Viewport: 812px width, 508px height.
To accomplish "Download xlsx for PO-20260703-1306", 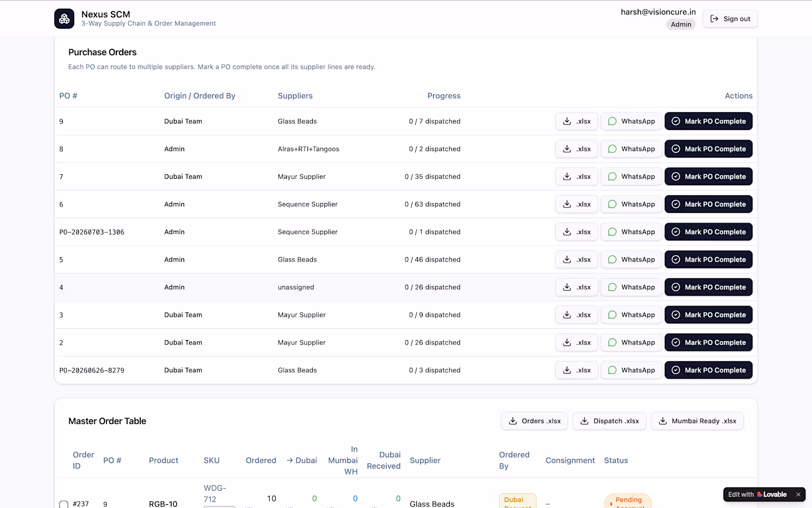I will pyautogui.click(x=577, y=232).
